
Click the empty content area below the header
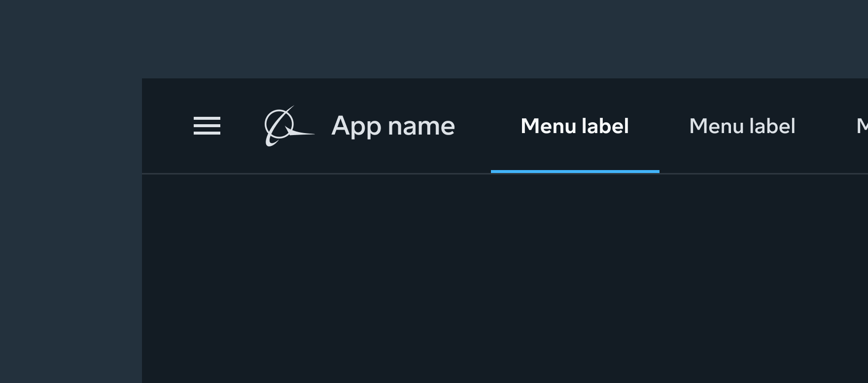(x=493, y=276)
